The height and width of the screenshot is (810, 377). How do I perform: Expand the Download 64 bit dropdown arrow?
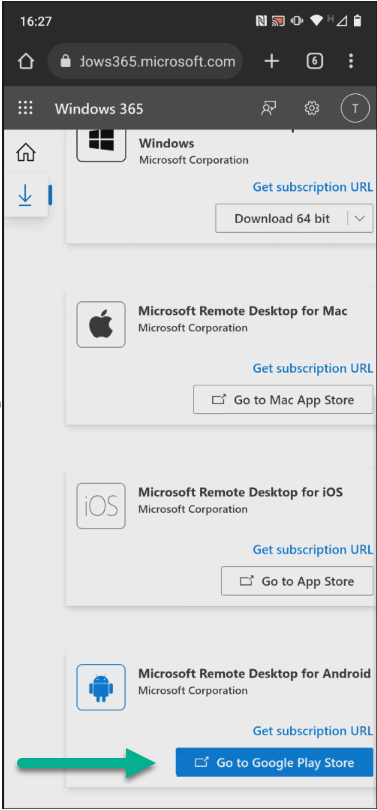point(360,218)
